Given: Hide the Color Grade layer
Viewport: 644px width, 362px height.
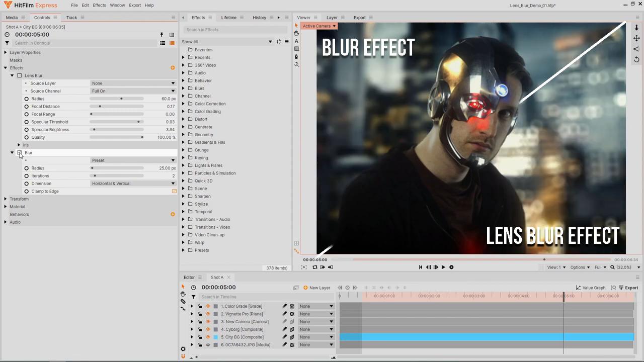Looking at the screenshot, I should 208,306.
